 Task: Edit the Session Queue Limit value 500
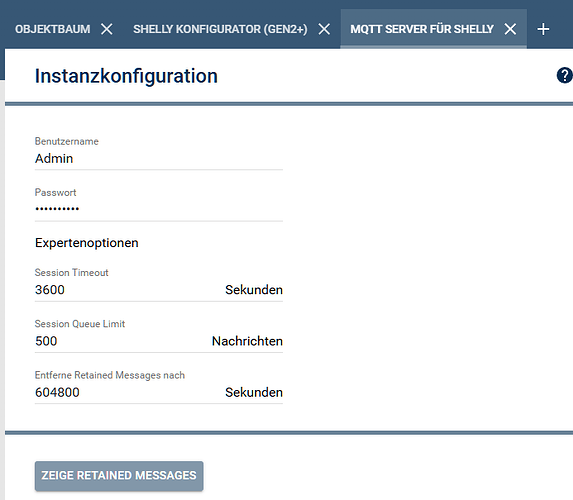pos(121,341)
